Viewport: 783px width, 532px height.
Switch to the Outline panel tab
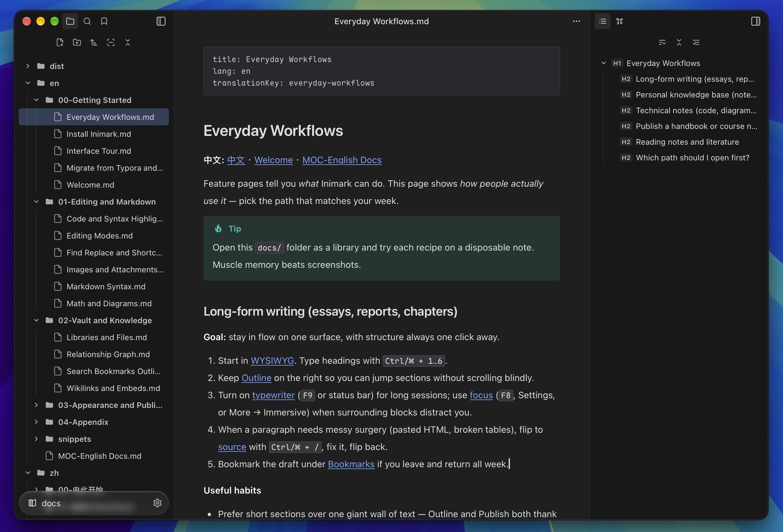pos(603,21)
